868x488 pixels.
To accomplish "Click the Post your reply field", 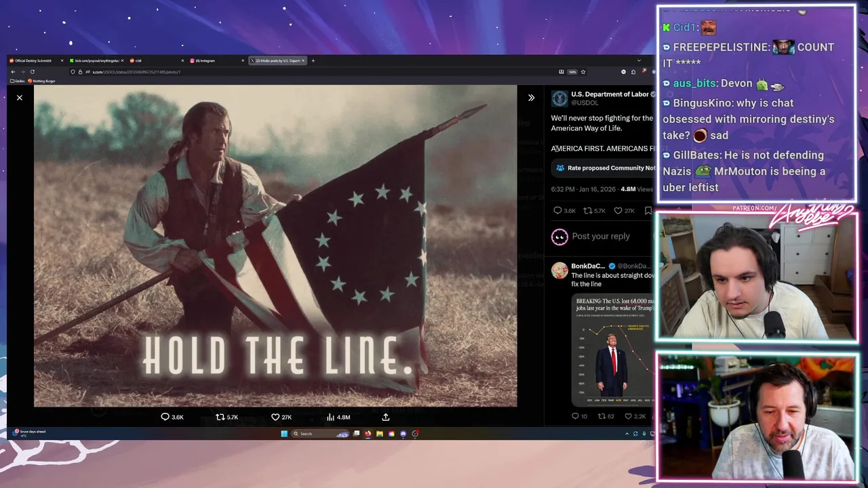I will (601, 236).
